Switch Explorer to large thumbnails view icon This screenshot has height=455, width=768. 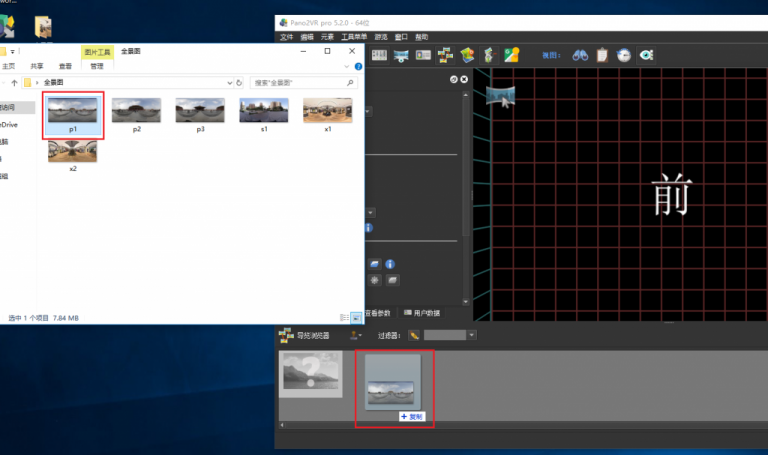pyautogui.click(x=357, y=318)
